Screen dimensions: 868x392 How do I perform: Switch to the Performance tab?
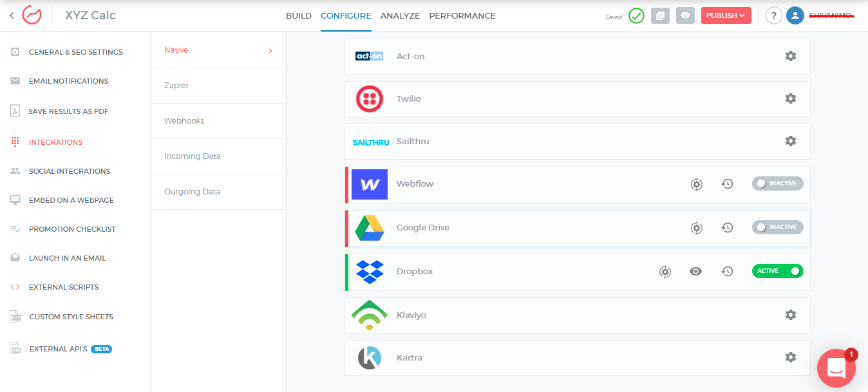[462, 15]
